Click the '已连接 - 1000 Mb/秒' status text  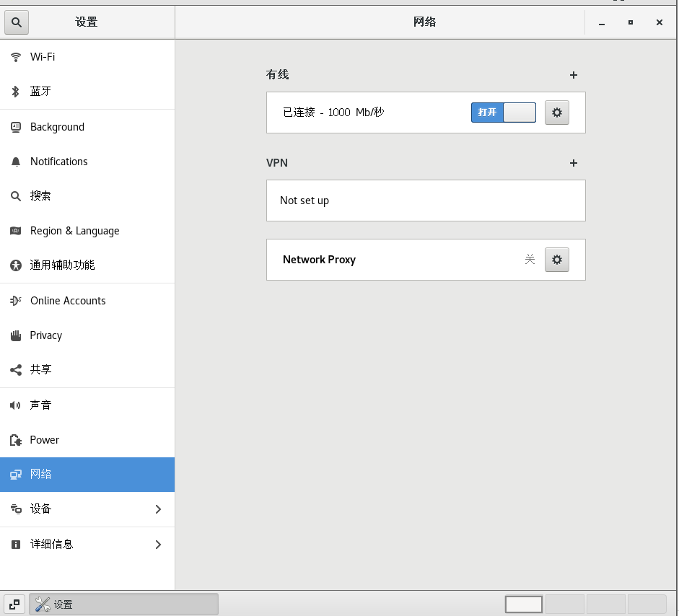[333, 113]
